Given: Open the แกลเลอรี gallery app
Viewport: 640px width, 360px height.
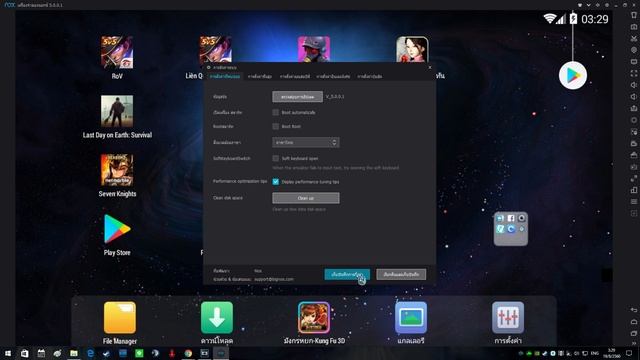Looking at the screenshot, I should 411,318.
